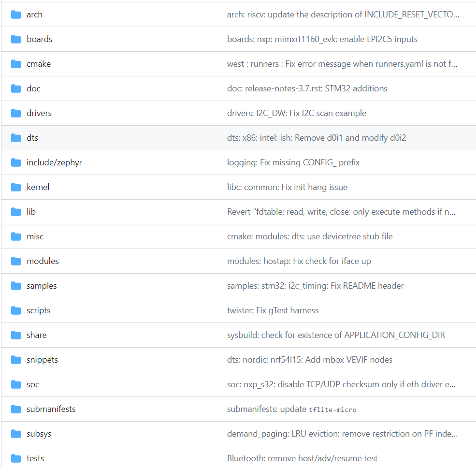Screen dimensions: 476x469
Task: Click the folder icon beside doc
Action: [x=16, y=88]
